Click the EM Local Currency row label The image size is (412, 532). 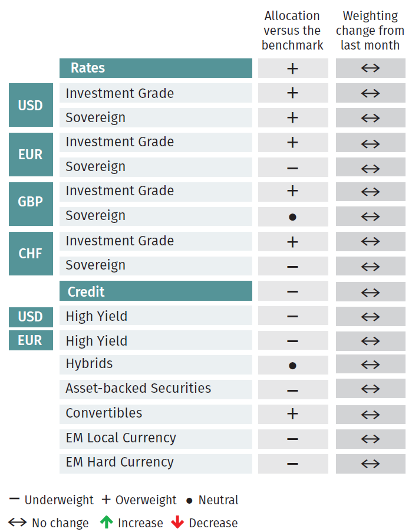121,438
